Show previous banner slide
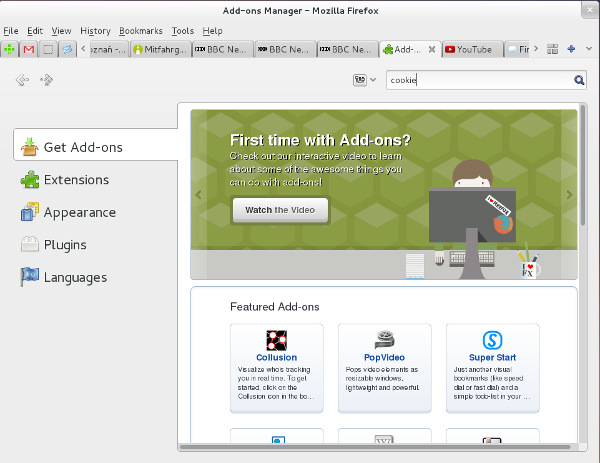Image resolution: width=600 pixels, height=463 pixels. pyautogui.click(x=198, y=195)
